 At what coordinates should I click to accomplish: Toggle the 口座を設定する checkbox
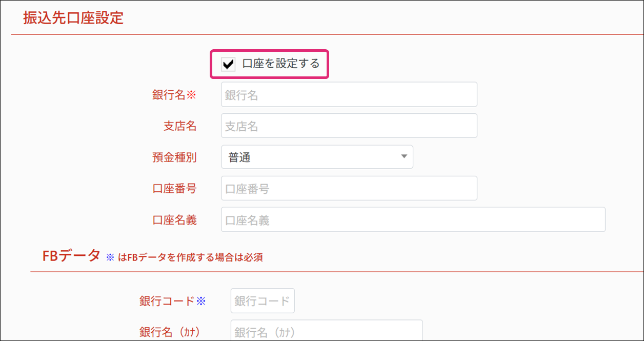[x=228, y=64]
